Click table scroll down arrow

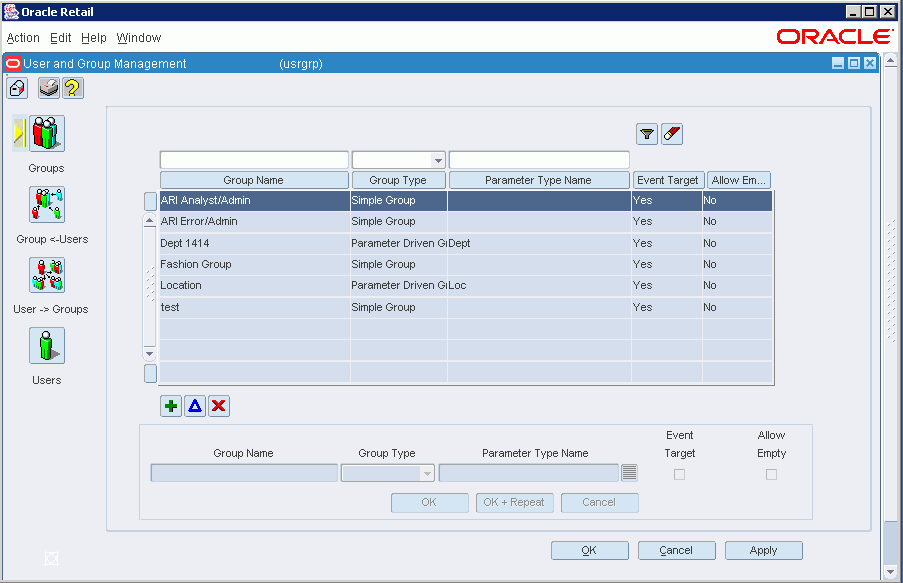(150, 354)
